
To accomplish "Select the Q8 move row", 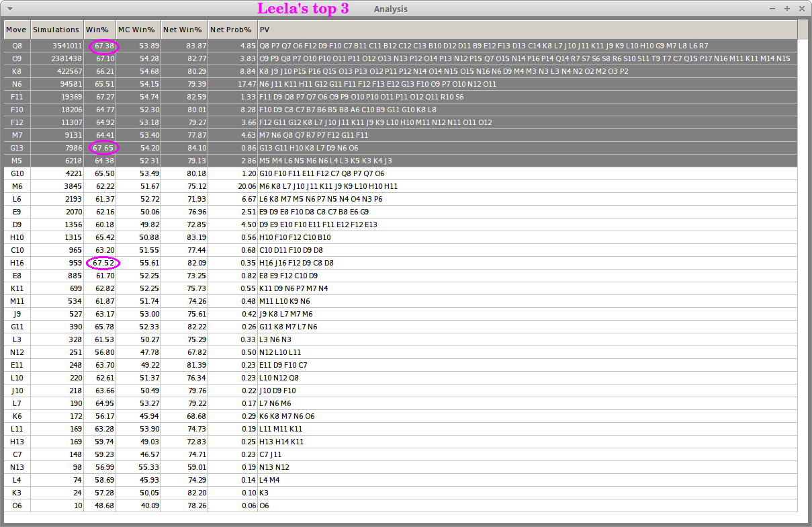I will (17, 46).
